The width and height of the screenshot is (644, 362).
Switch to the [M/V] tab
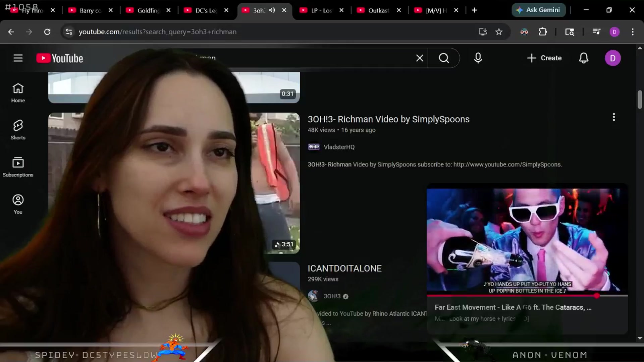point(436,10)
